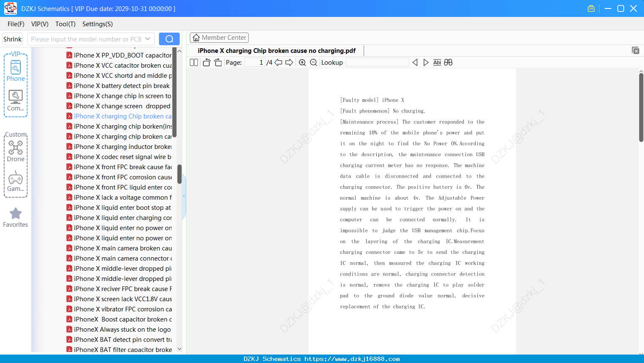This screenshot has height=363, width=644.
Task: Go to the previous PDF page arrow
Action: [x=278, y=63]
